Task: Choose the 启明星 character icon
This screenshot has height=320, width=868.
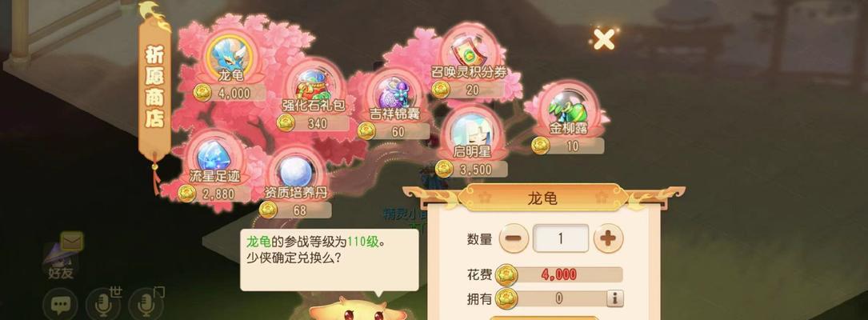Action: (471, 130)
